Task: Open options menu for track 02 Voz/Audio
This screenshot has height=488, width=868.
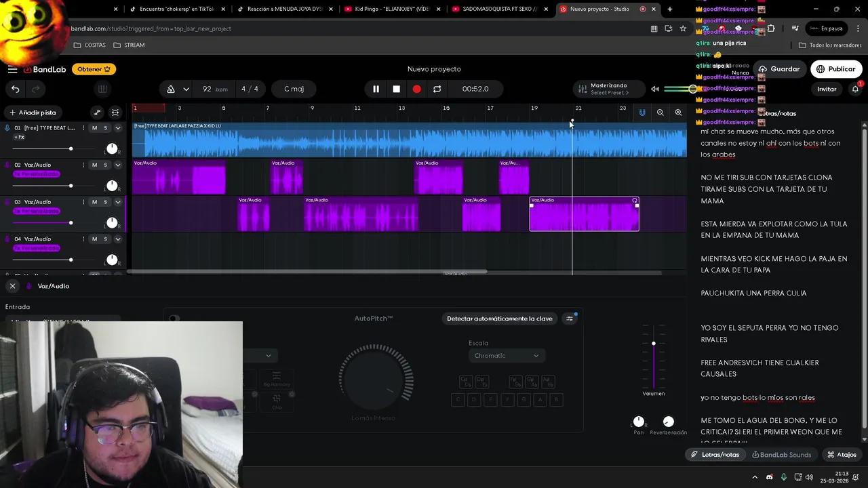Action: pyautogui.click(x=83, y=165)
